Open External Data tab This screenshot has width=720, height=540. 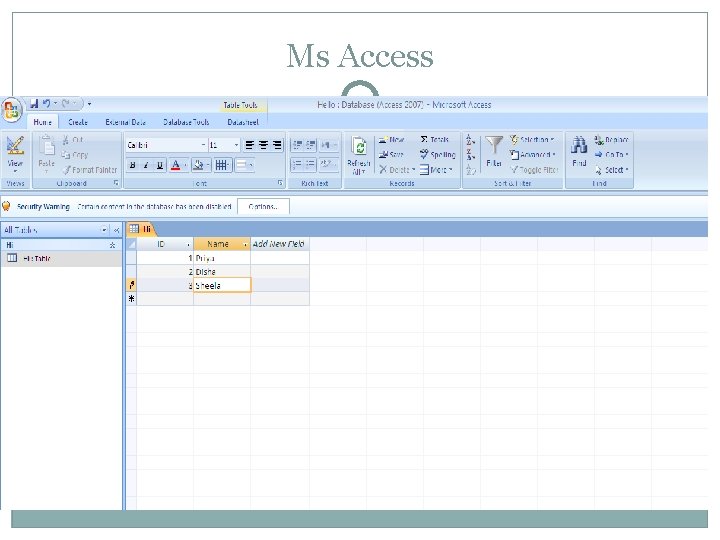pyautogui.click(x=125, y=122)
